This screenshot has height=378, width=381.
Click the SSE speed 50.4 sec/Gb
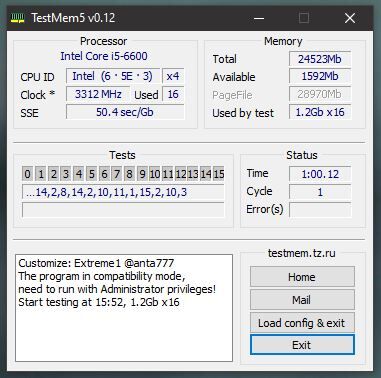[125, 112]
